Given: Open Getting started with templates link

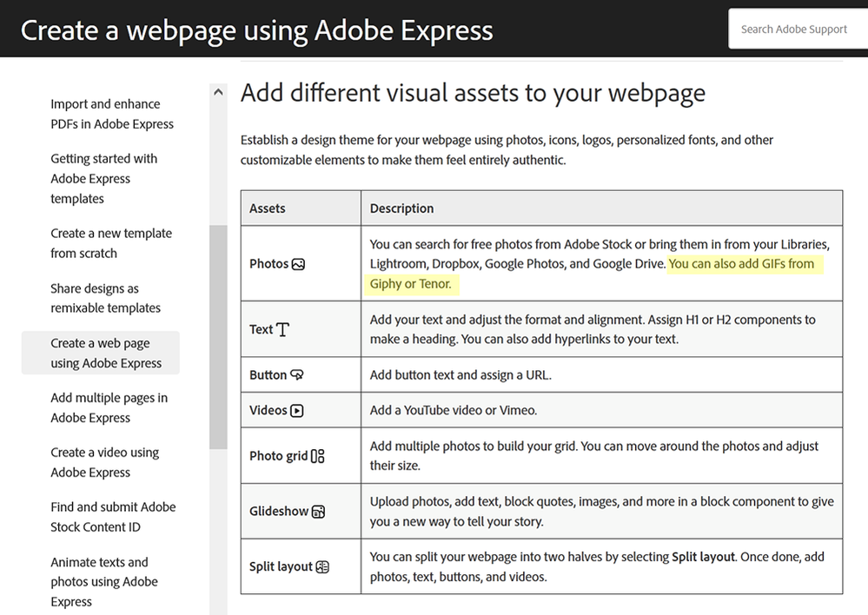Looking at the screenshot, I should pyautogui.click(x=104, y=178).
